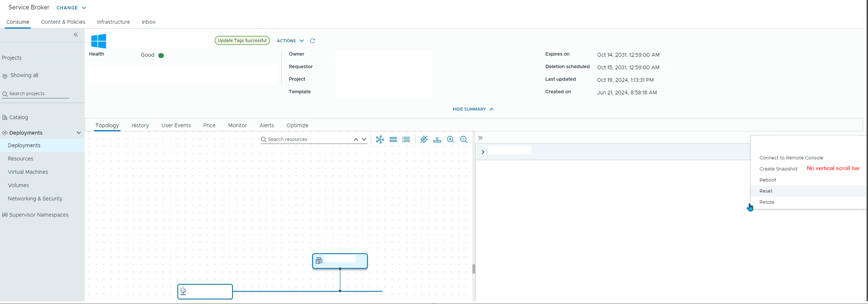
Task: Click the zoom in magnifier icon
Action: (x=451, y=139)
